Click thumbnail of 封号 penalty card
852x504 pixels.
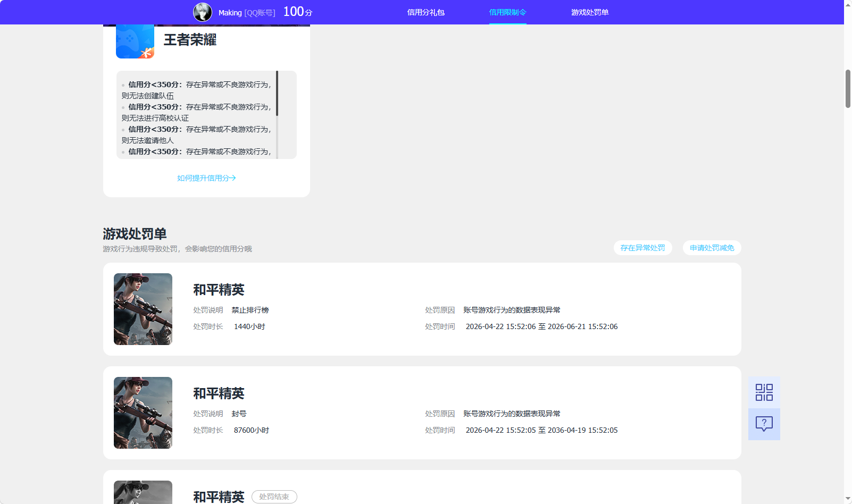143,413
